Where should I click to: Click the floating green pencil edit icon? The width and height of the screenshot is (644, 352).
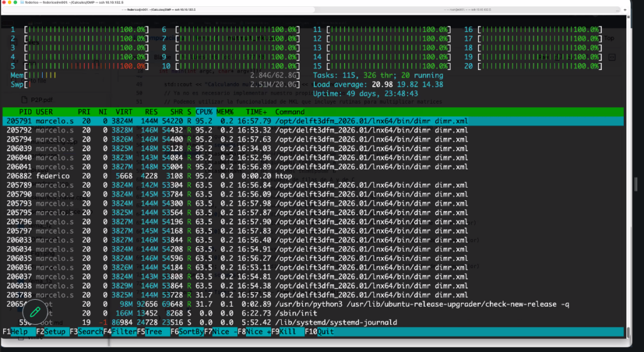tap(35, 312)
